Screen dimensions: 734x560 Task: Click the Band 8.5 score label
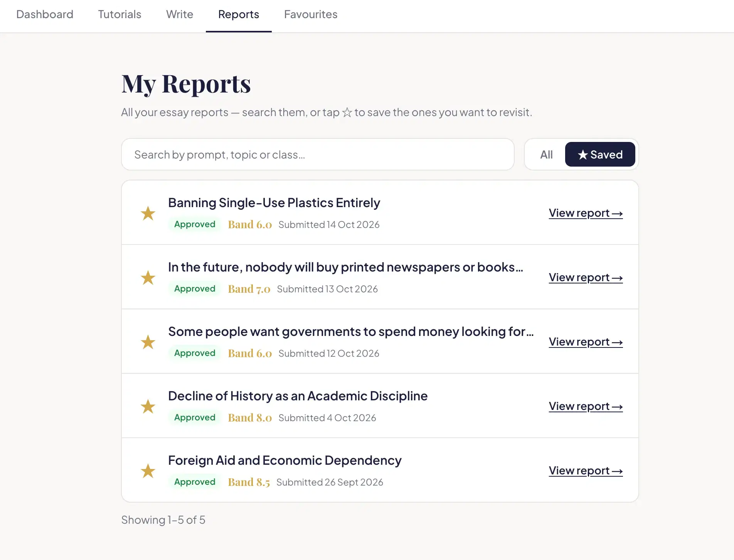[249, 482]
